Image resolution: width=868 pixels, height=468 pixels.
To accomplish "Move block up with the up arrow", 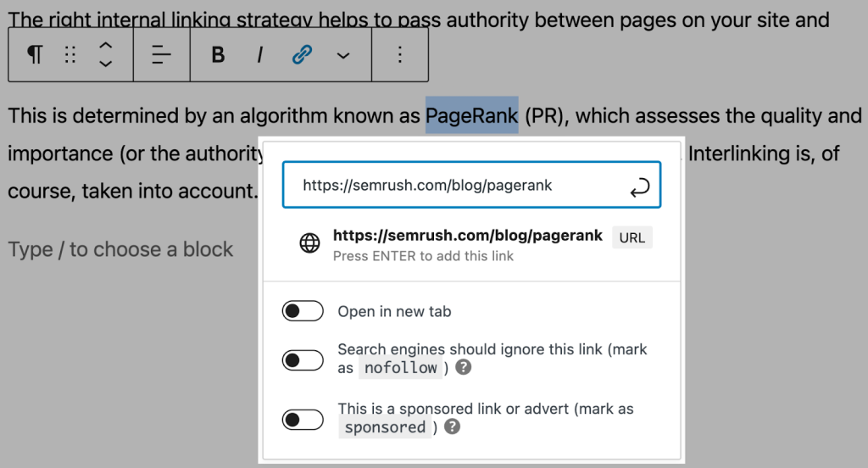I will 105,46.
